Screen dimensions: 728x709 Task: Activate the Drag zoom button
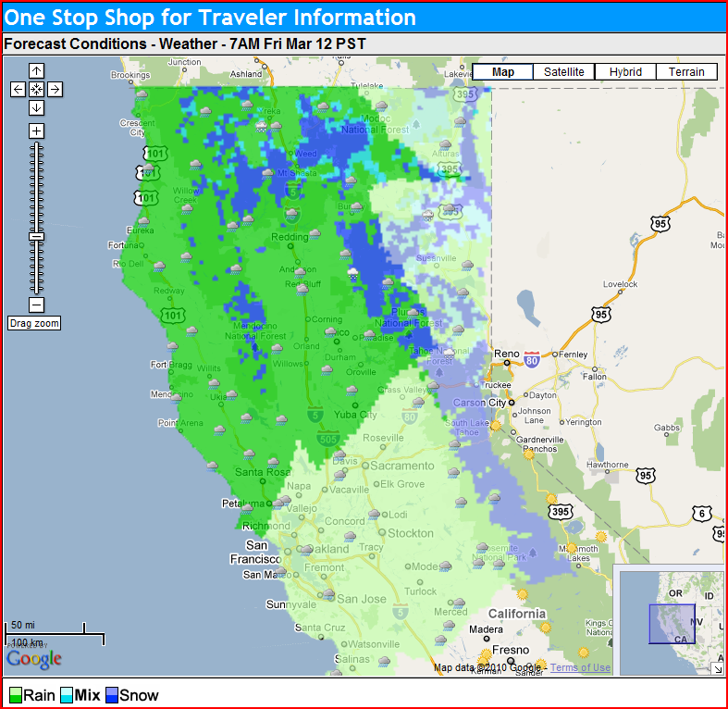[34, 323]
